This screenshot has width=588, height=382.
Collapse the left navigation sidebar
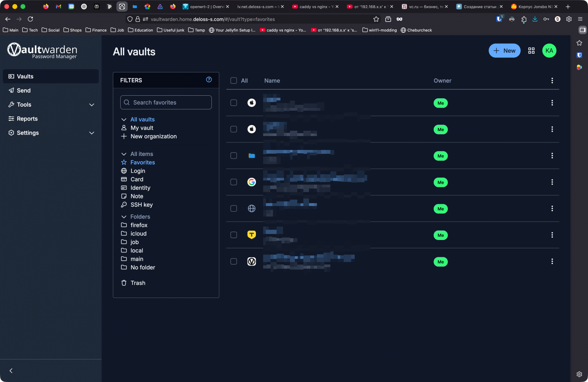click(x=11, y=371)
